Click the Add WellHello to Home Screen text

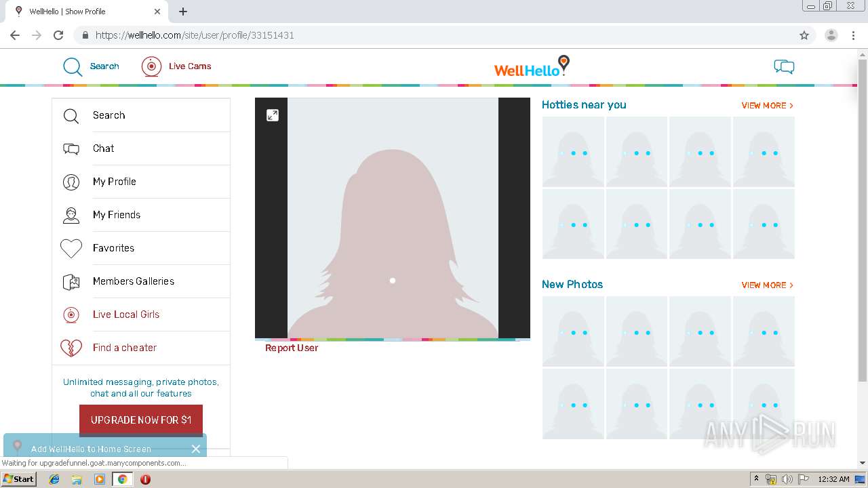click(91, 449)
